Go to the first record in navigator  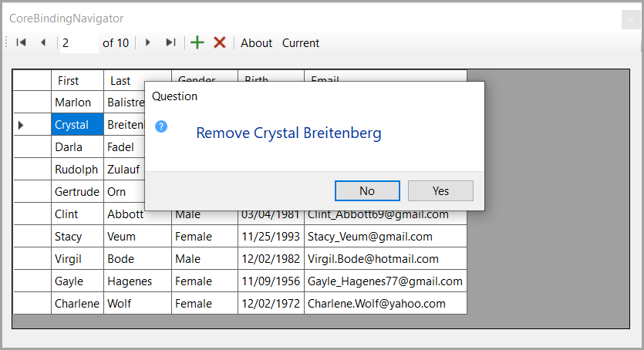[x=21, y=42]
